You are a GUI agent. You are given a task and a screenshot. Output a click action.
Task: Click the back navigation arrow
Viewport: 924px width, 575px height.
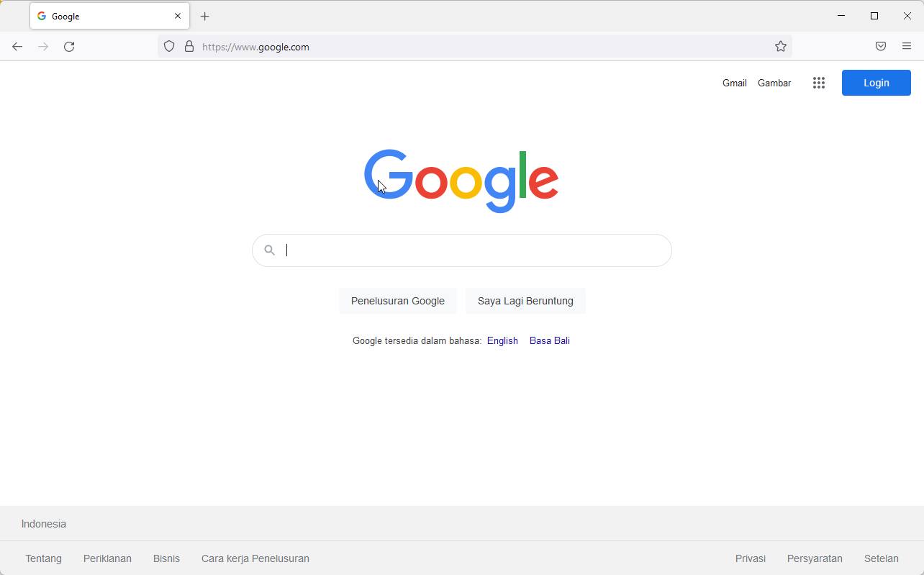click(x=17, y=46)
